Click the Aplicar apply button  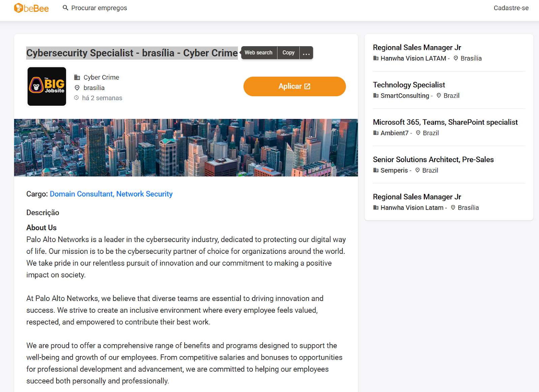click(294, 86)
